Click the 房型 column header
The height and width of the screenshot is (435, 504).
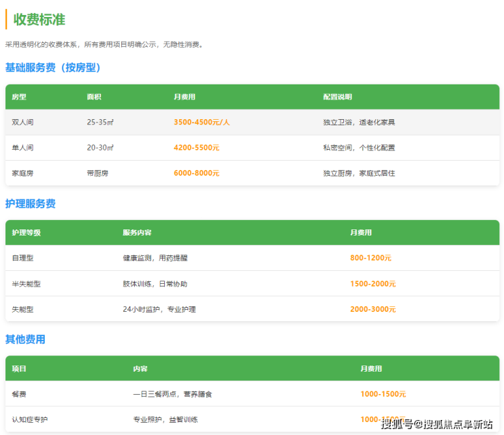(19, 97)
